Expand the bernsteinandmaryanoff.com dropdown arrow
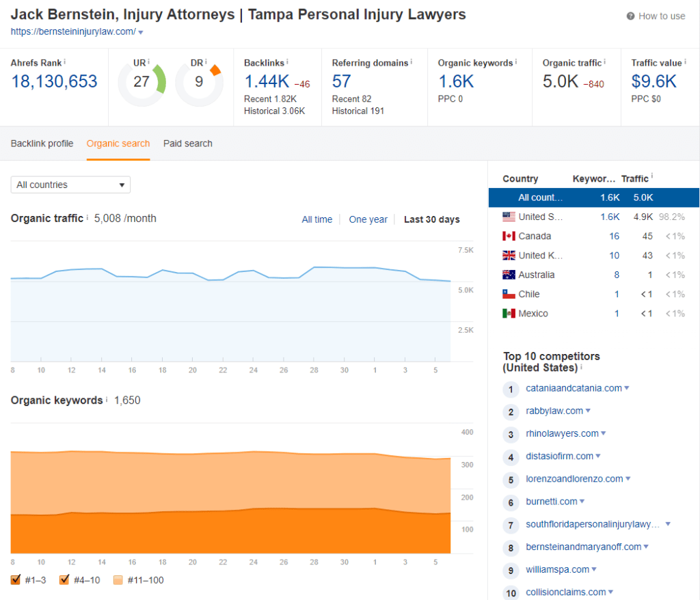The image size is (700, 600). tap(646, 547)
